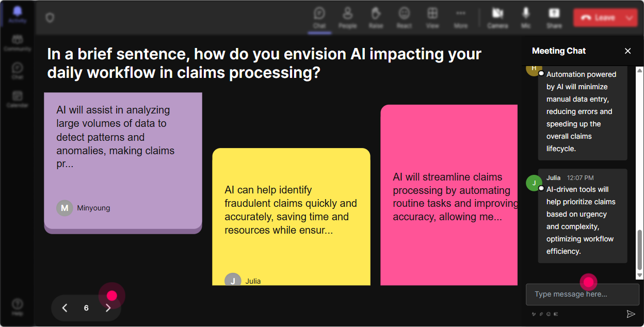The height and width of the screenshot is (327, 644).
Task: Open Community in the left sidebar
Action: pyautogui.click(x=18, y=43)
